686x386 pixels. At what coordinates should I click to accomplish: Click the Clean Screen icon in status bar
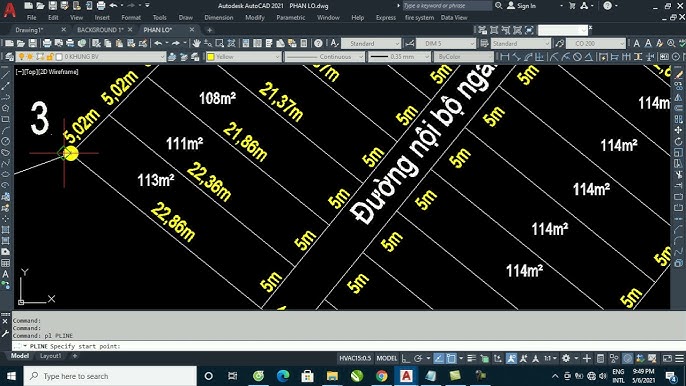coord(667,358)
